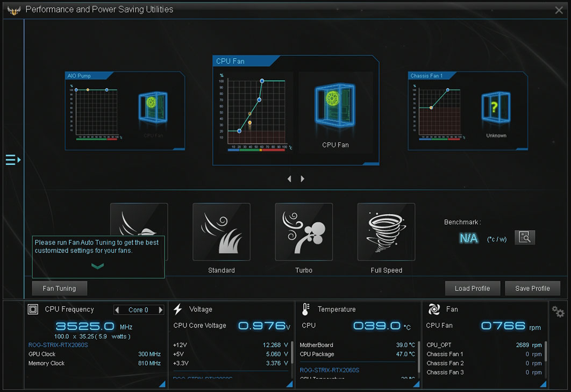Click yellow point on Chassis Fan 1 curve
This screenshot has height=392, width=571.
point(431,108)
